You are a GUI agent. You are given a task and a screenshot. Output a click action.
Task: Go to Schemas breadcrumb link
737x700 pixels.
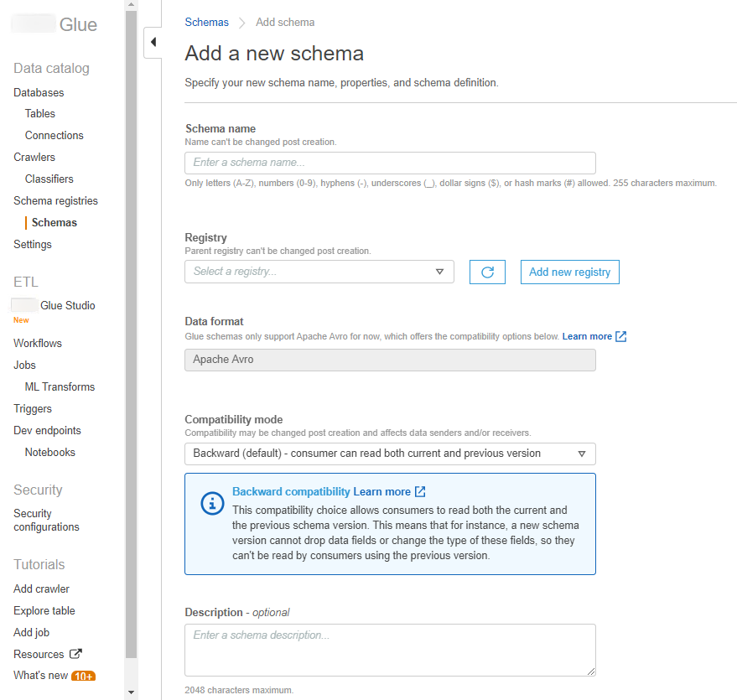tap(206, 23)
